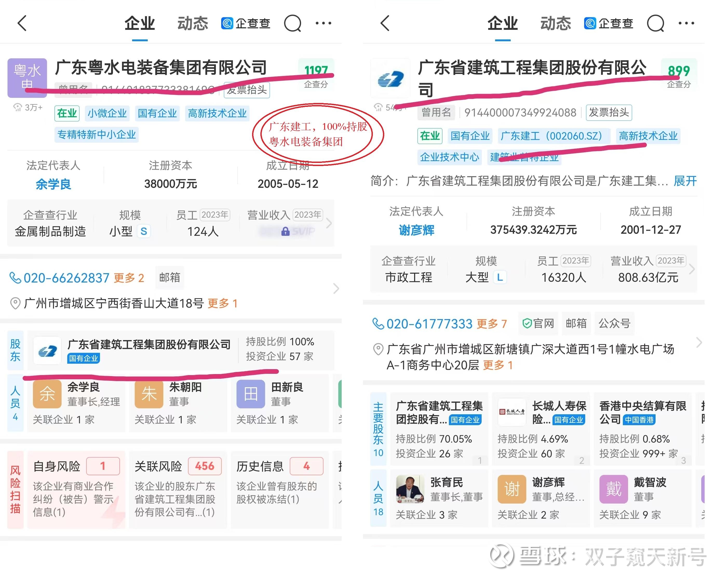Screen dimensions: 728x579
Task: Switch to 动态 tab on right page
Action: pyautogui.click(x=556, y=24)
